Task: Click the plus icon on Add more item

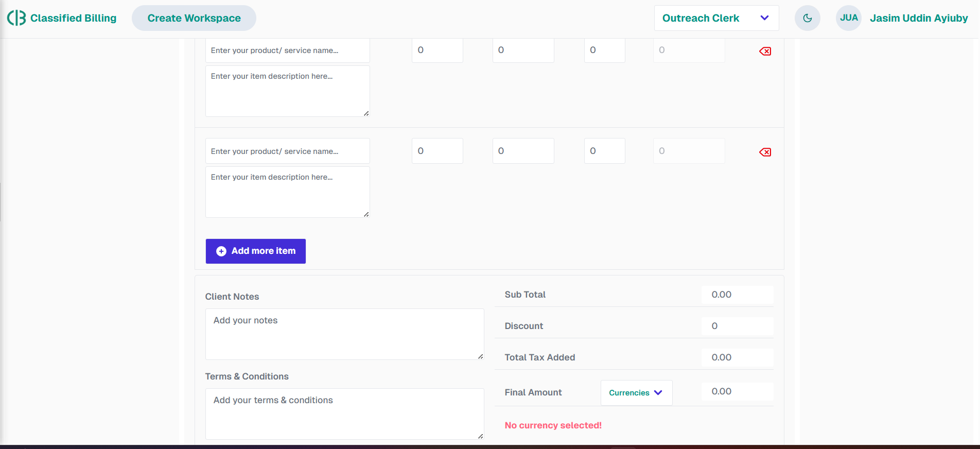Action: click(x=221, y=251)
